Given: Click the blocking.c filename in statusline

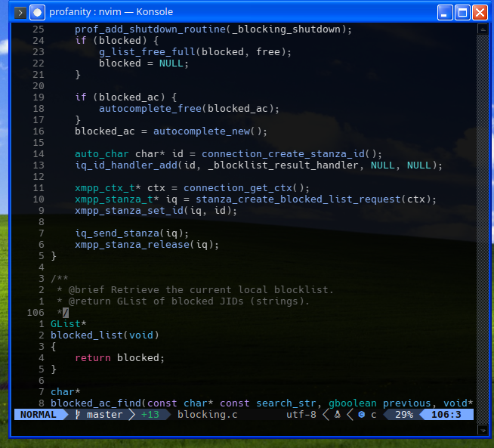Looking at the screenshot, I should [207, 414].
